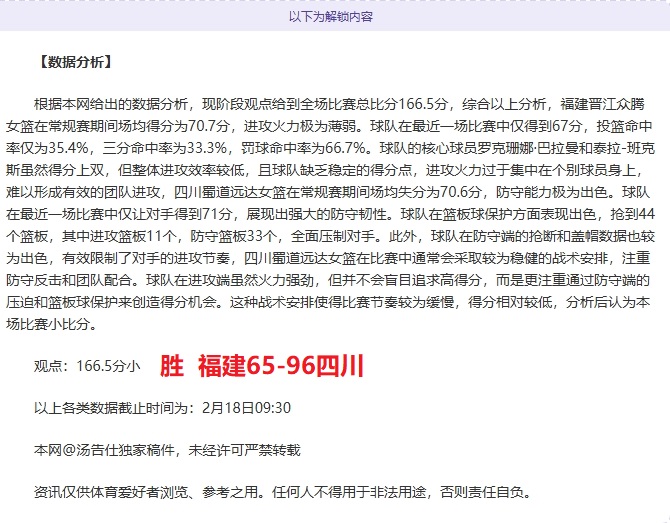Viewport: 670px width, 523px height.
Task: Click the line starting '难以形成有效的团队进攻'
Action: [x=328, y=192]
